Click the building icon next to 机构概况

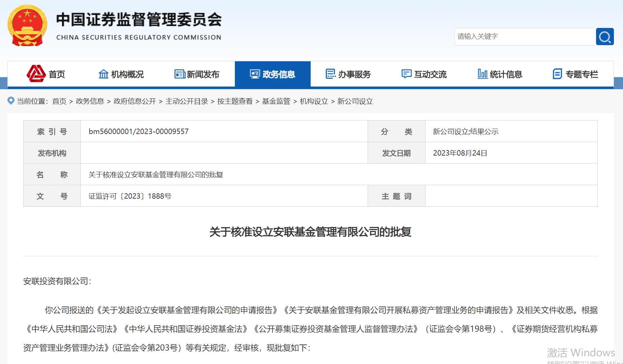[x=103, y=74]
